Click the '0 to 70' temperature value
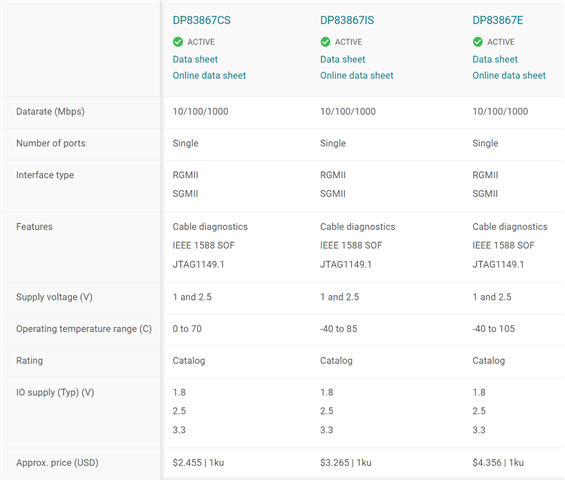This screenshot has width=565, height=480. [187, 329]
